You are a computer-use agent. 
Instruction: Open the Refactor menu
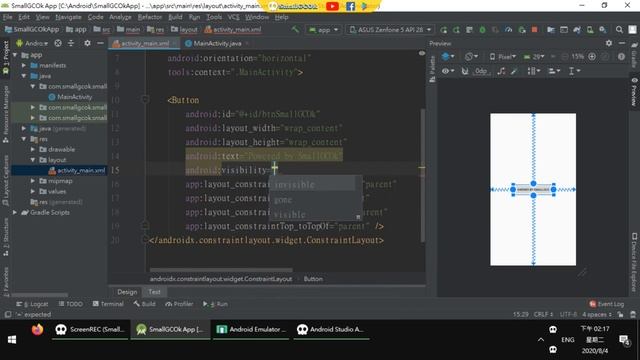point(149,17)
